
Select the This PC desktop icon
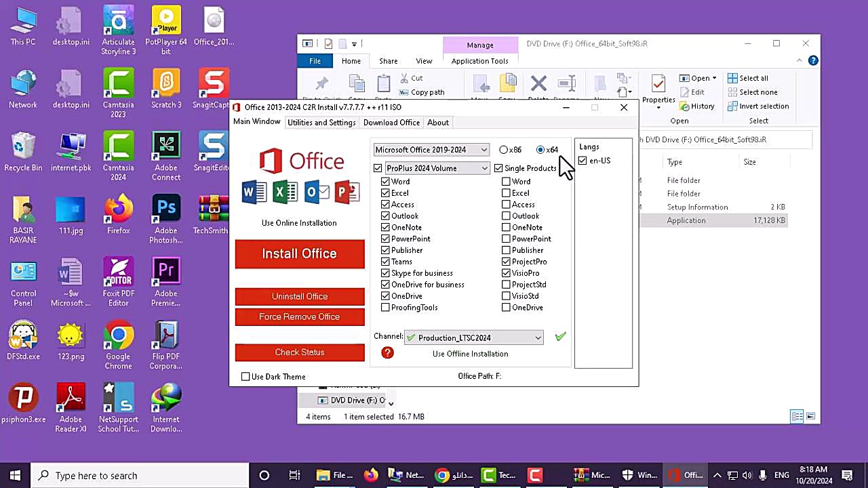click(x=23, y=26)
